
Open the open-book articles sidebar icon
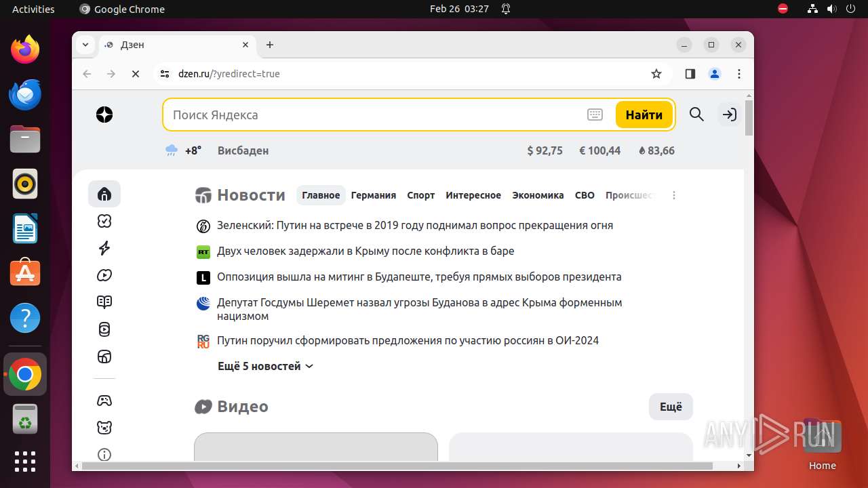[x=104, y=302]
